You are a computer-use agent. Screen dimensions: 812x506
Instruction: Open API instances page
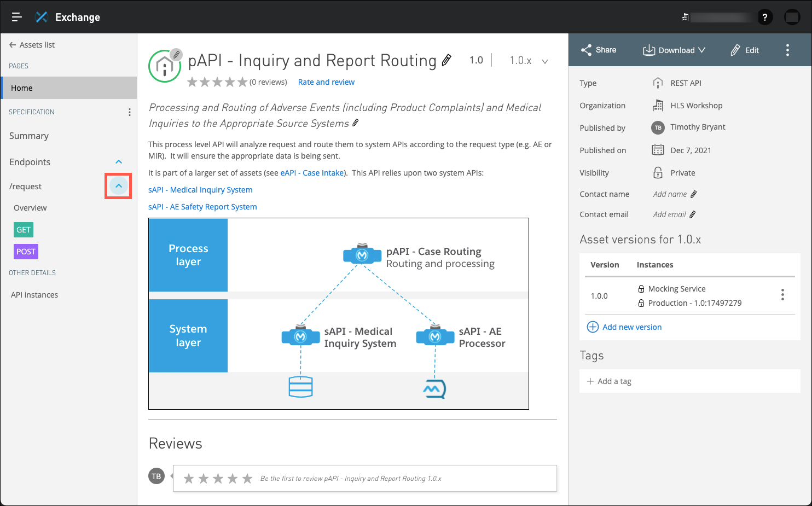[x=34, y=295]
